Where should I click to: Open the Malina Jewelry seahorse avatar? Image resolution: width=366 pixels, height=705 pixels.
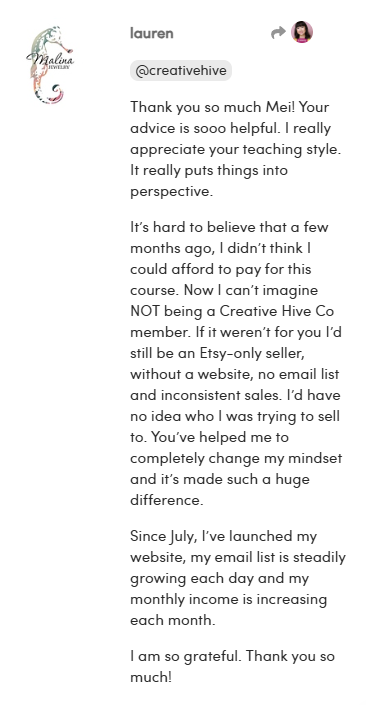pyautogui.click(x=49, y=65)
